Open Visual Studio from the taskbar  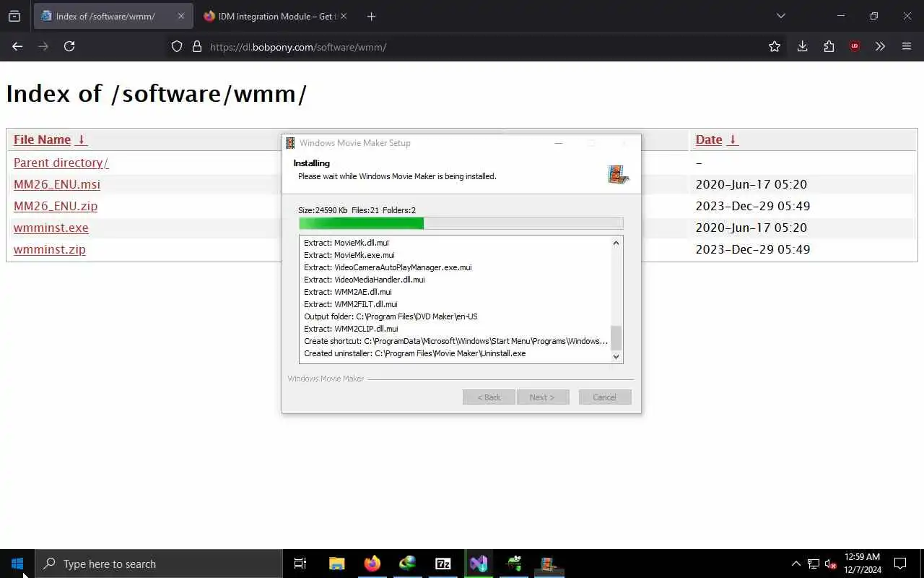[x=479, y=564]
